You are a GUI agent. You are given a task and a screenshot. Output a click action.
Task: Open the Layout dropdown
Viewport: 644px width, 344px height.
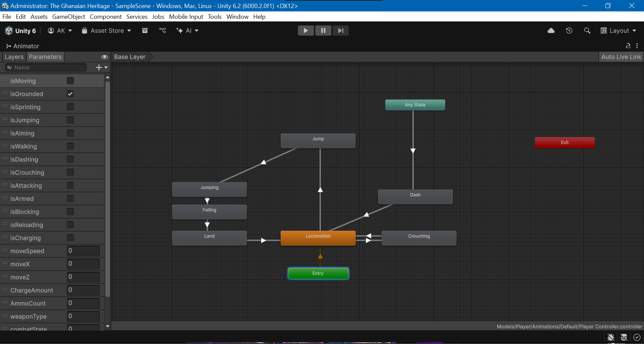618,31
